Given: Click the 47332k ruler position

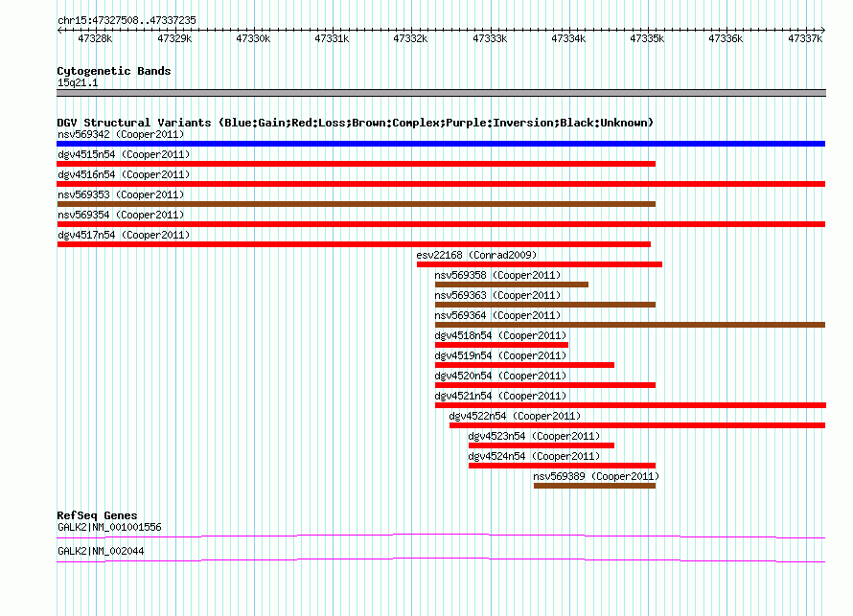Looking at the screenshot, I should [x=410, y=38].
